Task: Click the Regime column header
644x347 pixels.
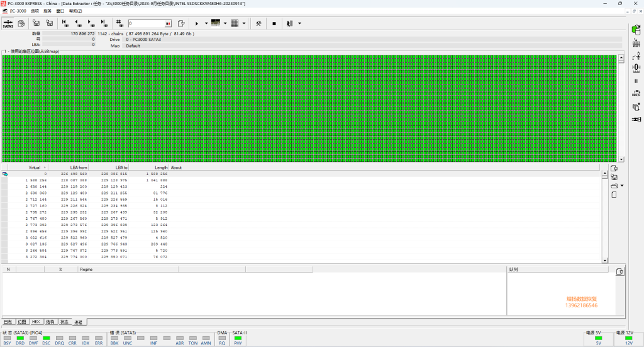Action: [x=128, y=270]
